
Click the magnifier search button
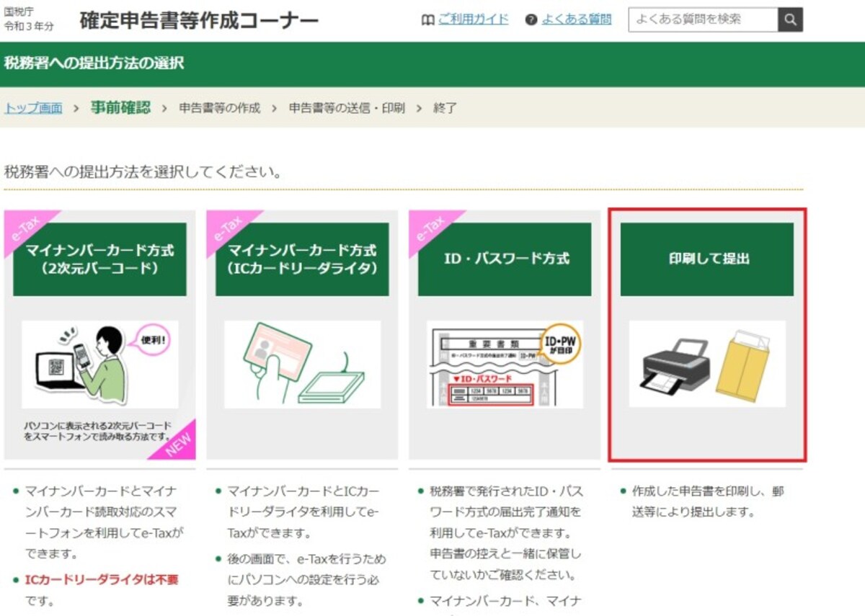790,19
